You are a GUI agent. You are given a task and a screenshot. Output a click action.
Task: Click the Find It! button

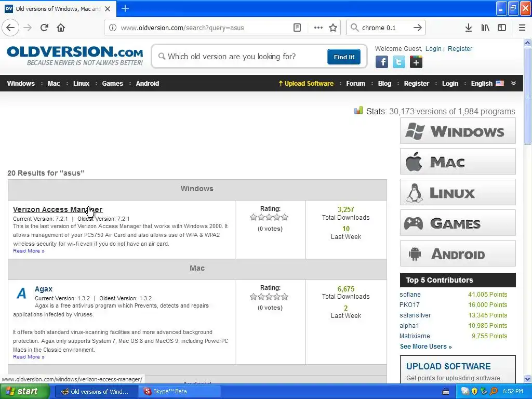[x=344, y=57]
